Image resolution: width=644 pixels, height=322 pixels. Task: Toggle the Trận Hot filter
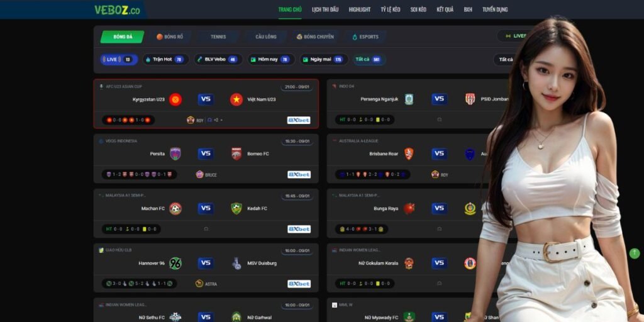coord(166,60)
